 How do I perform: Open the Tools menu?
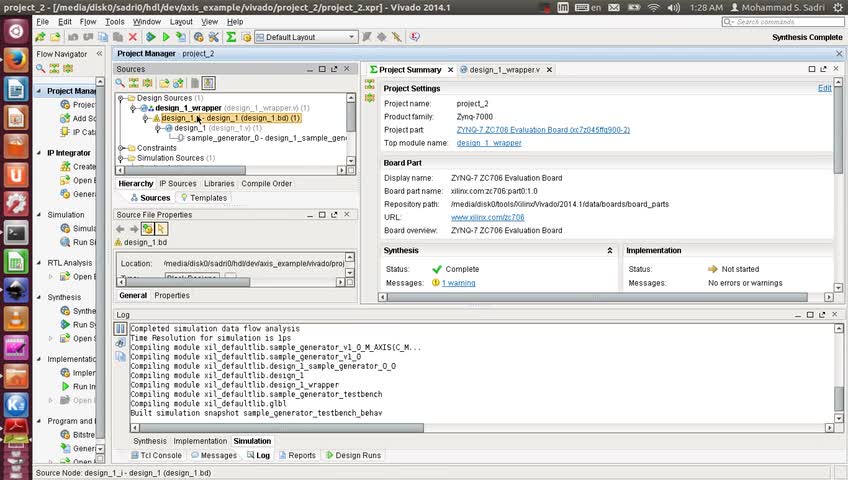(115, 21)
